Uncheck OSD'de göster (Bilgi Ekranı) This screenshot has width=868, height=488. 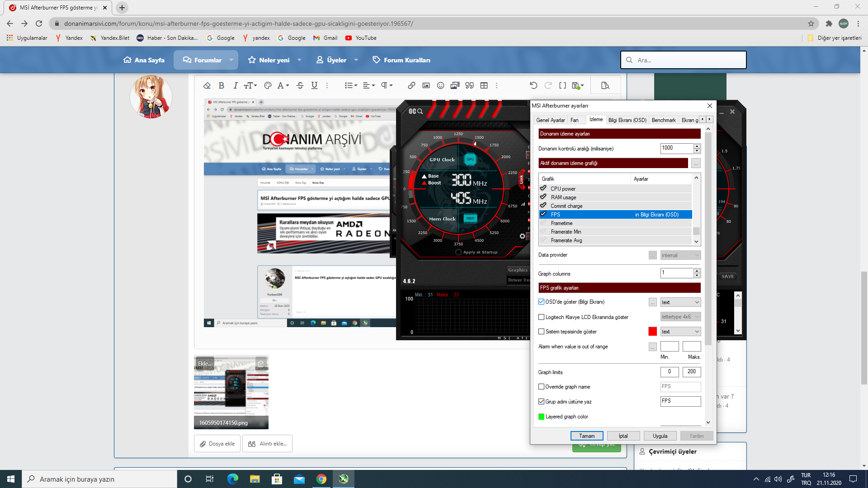tap(541, 302)
